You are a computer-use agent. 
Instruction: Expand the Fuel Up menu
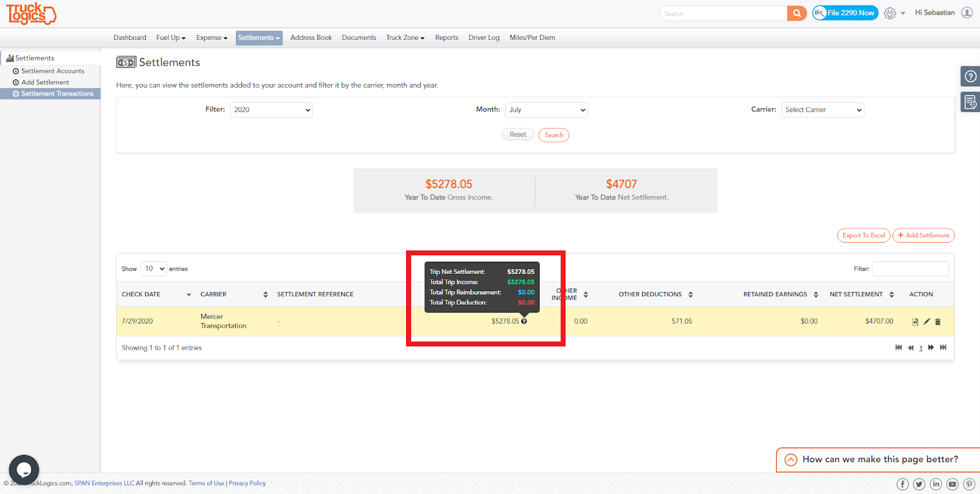[171, 38]
